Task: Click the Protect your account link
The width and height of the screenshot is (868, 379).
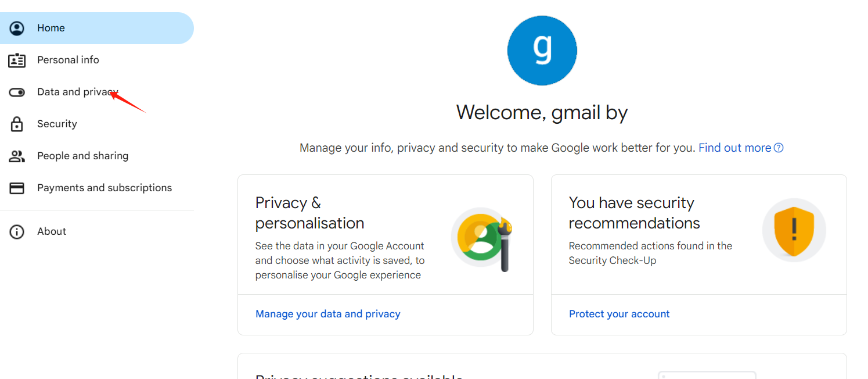Action: [x=619, y=314]
